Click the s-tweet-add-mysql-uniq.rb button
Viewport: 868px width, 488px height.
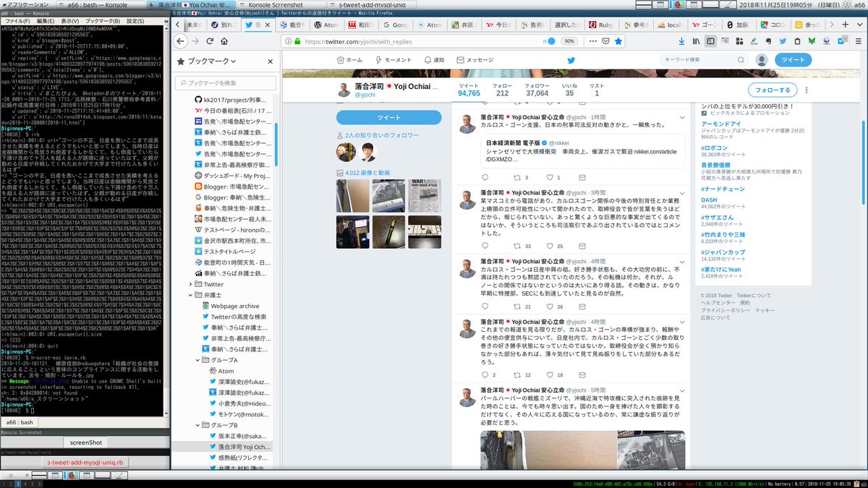click(85, 461)
